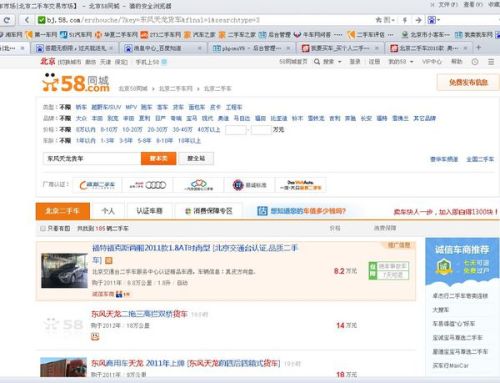The width and height of the screenshot is (500, 383).
Task: Open the 东风天龙二拖三高栏双桥货车 listing
Action: (139, 314)
